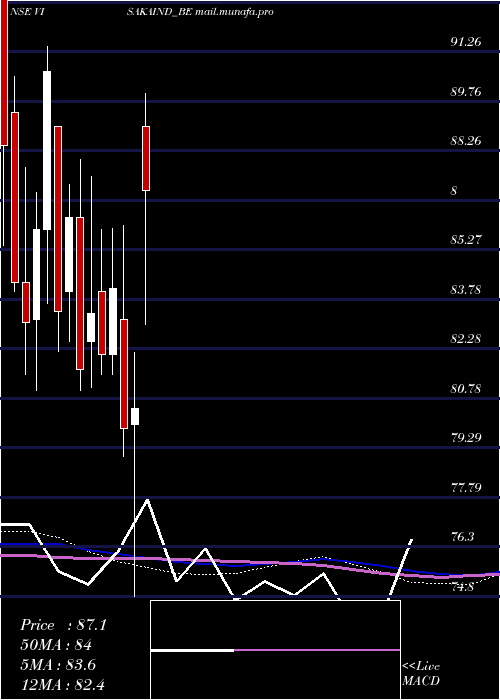
Task: Click the 5MA : 83.6 readout
Action: click(x=58, y=665)
